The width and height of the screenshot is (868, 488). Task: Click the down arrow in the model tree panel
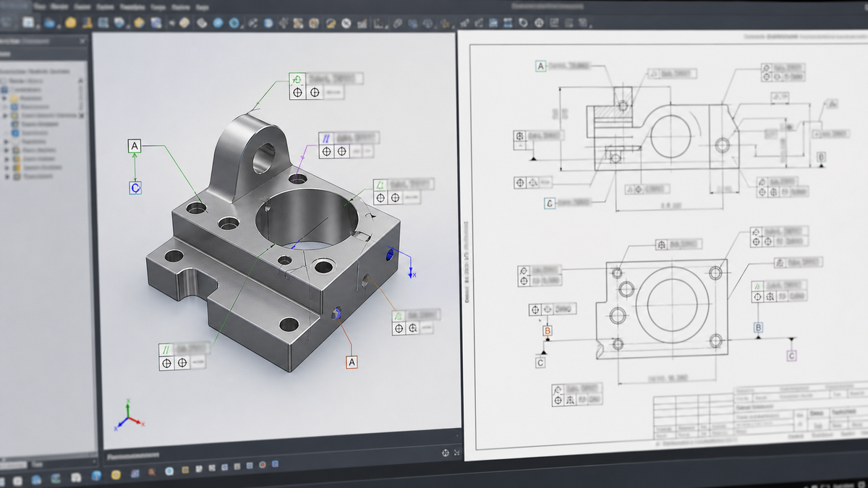click(81, 116)
